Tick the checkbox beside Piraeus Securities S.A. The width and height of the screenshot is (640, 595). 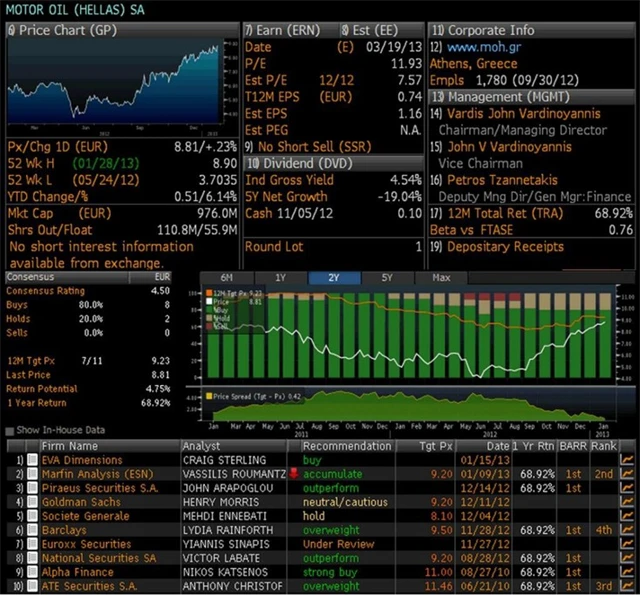[30, 488]
